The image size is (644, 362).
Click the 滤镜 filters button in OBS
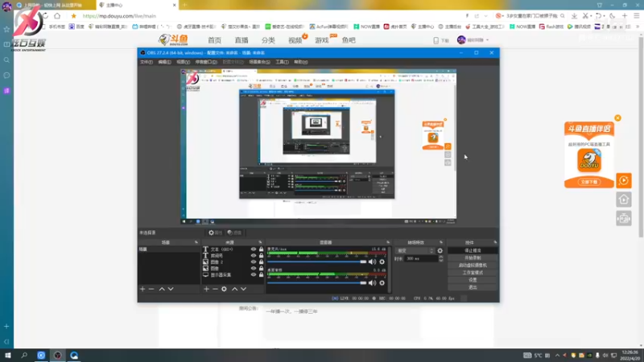tap(234, 232)
